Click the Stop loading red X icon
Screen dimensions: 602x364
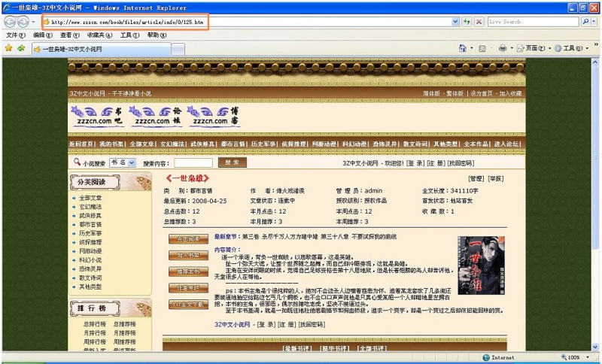(479, 22)
